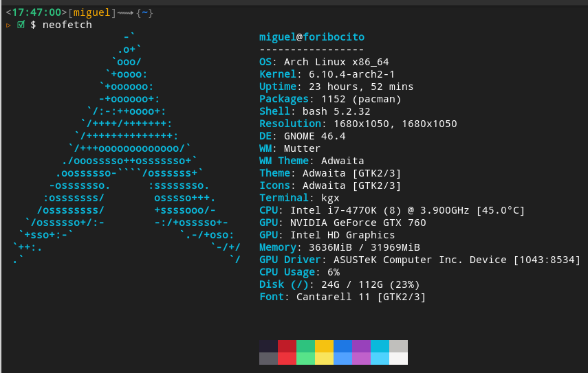Viewport: 588px width, 373px height.
Task: Click the Arch Linux ASCII logo
Action: point(127,148)
